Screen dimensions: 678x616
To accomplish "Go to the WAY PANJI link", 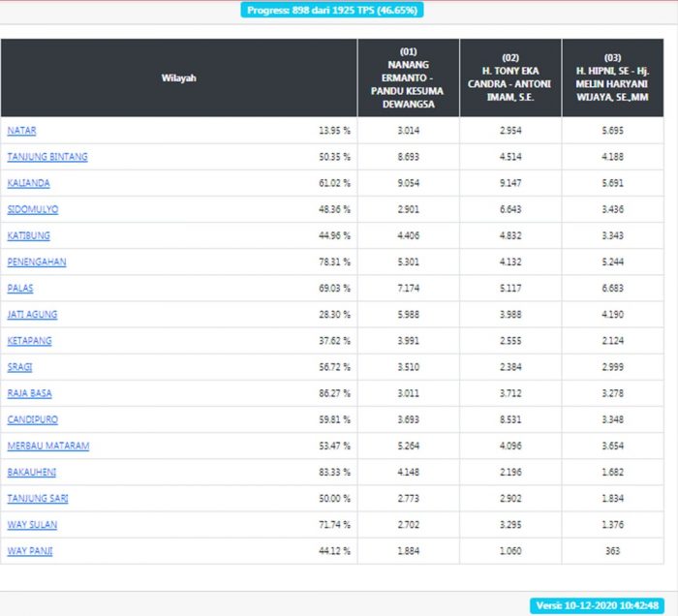I will tap(29, 551).
